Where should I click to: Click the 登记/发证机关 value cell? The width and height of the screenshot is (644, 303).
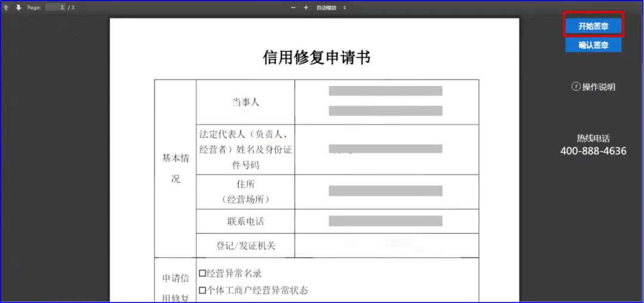[x=386, y=245]
